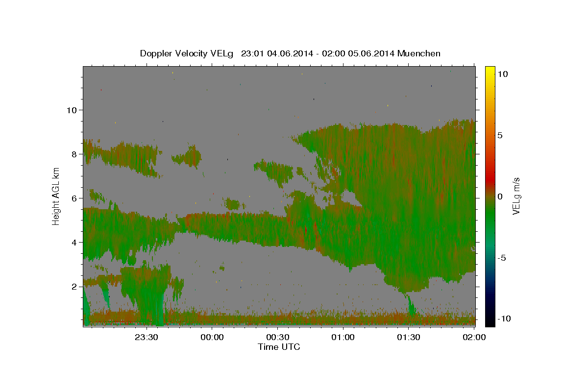
Task: Click the colorbar value label 0
Action: (500, 196)
